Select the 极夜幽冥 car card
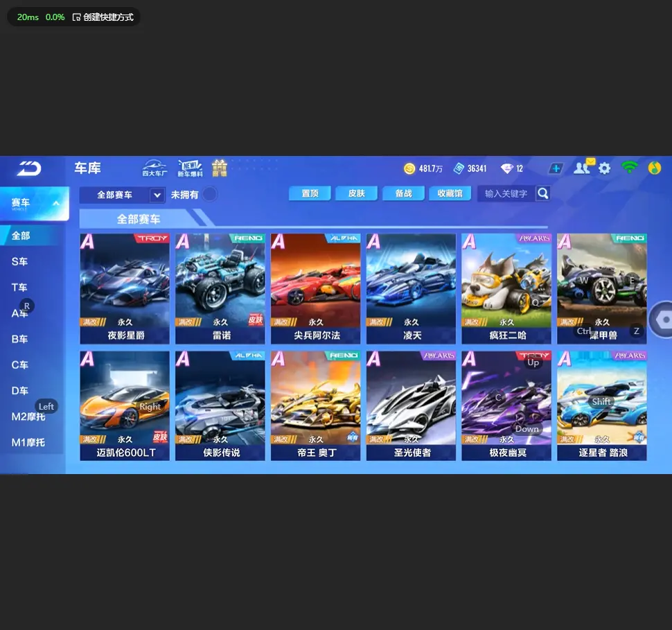The height and width of the screenshot is (630, 672). point(506,405)
